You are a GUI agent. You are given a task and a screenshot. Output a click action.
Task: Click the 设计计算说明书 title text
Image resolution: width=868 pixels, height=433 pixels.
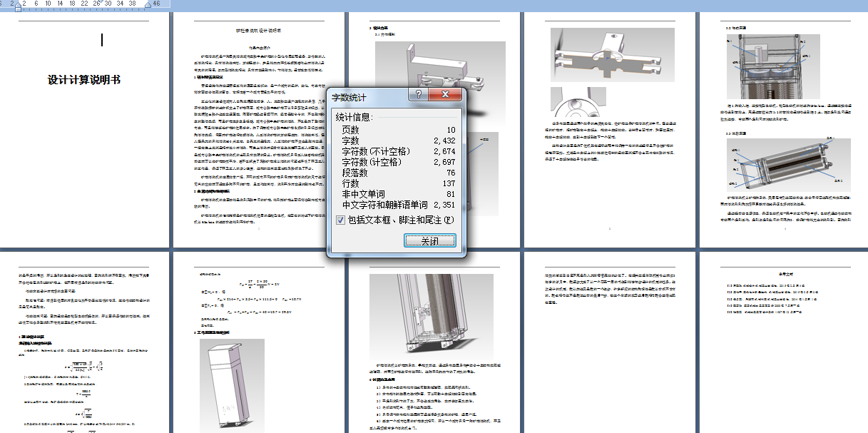tap(83, 80)
